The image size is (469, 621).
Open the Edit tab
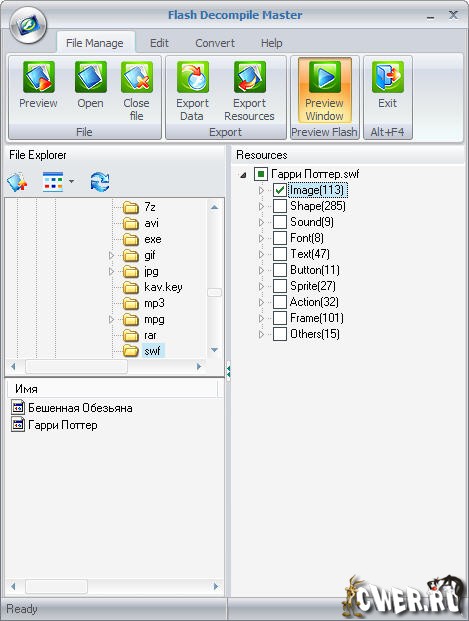click(159, 43)
